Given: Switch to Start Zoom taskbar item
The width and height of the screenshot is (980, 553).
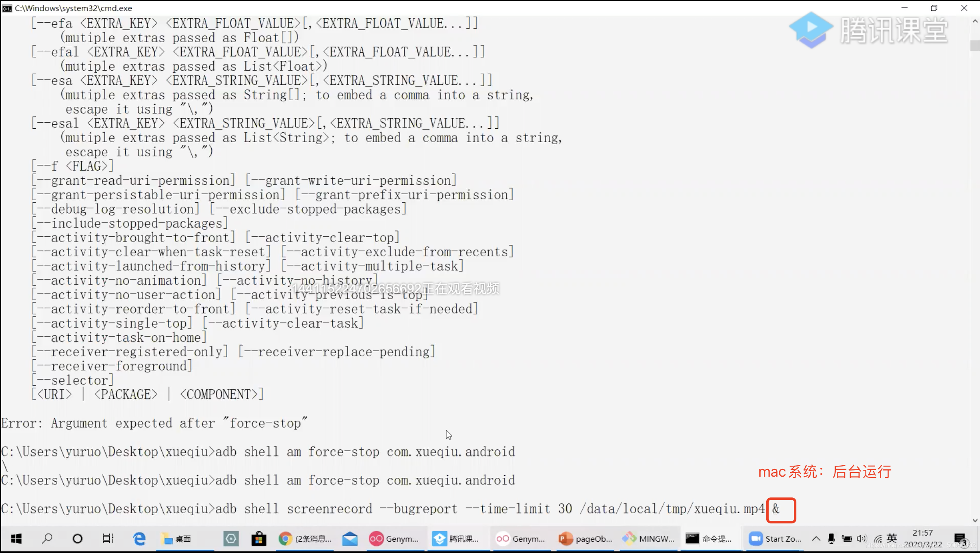Looking at the screenshot, I should coord(775,539).
